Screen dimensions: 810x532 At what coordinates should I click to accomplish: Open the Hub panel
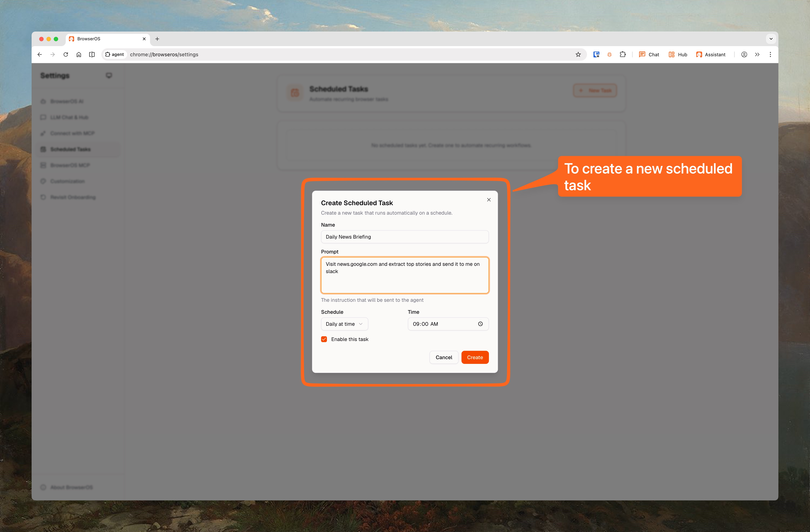click(678, 54)
